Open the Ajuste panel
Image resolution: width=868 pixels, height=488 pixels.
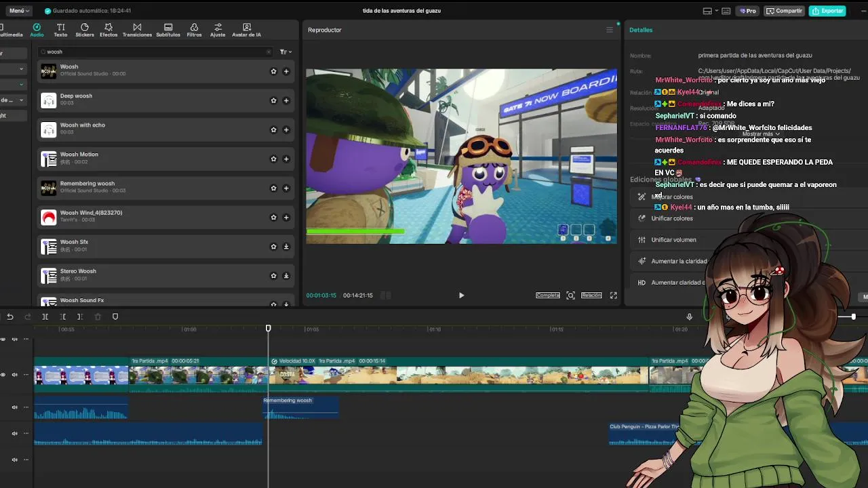click(218, 30)
